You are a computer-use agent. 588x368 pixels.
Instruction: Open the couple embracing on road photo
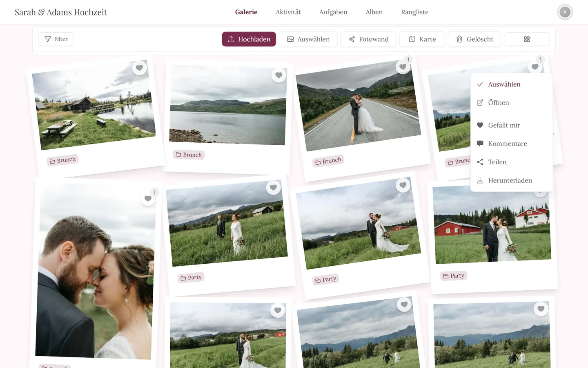pyautogui.click(x=358, y=106)
